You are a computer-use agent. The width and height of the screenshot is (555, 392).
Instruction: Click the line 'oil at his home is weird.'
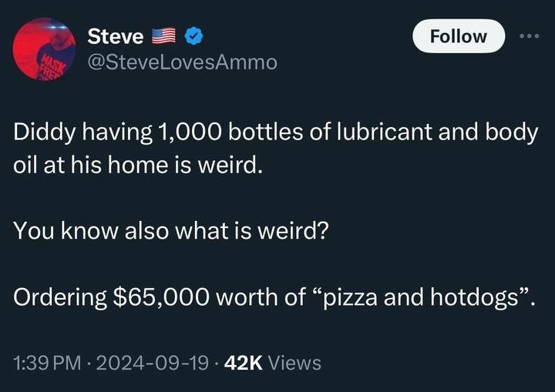point(138,165)
